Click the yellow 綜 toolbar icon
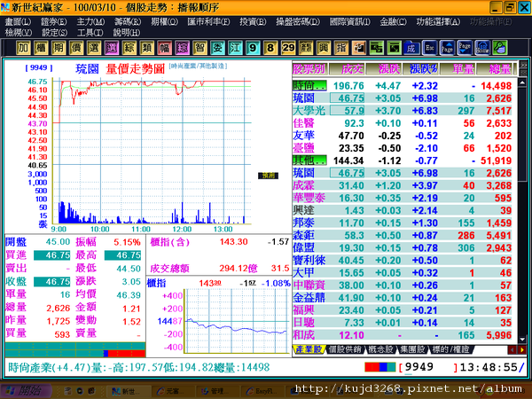The height and width of the screenshot is (399, 532). pos(129,48)
